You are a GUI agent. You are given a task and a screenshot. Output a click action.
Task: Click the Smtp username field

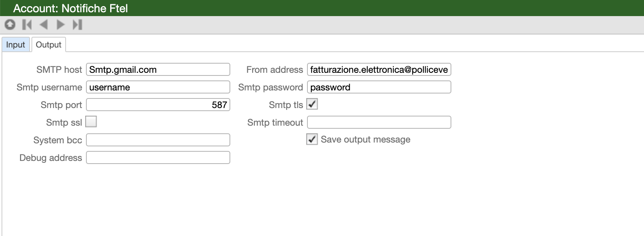(158, 87)
